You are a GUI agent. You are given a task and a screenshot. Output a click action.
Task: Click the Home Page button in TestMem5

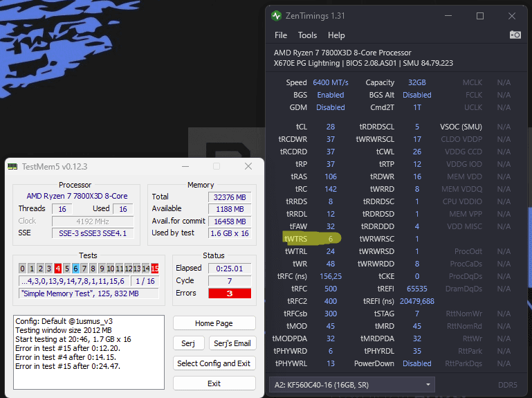[214, 323]
